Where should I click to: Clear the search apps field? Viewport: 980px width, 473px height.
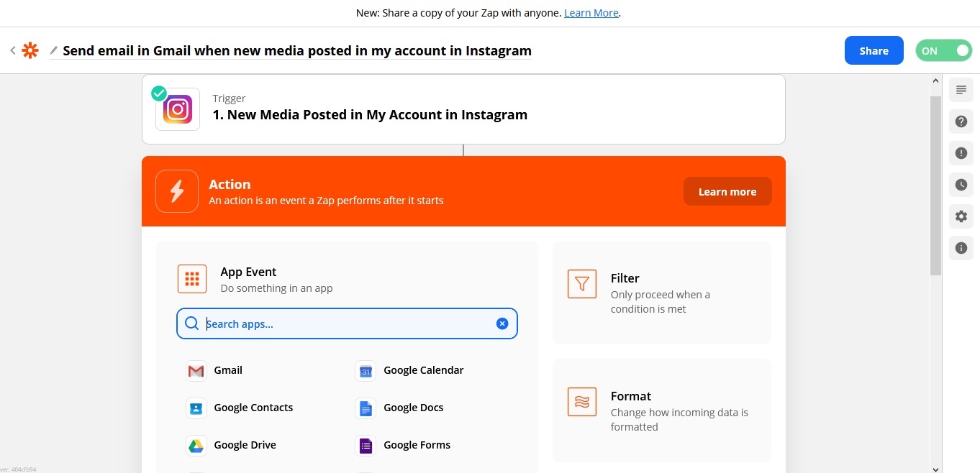(502, 323)
